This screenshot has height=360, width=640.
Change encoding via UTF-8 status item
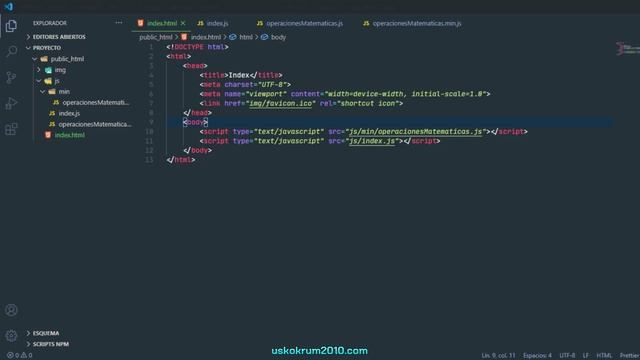567,356
